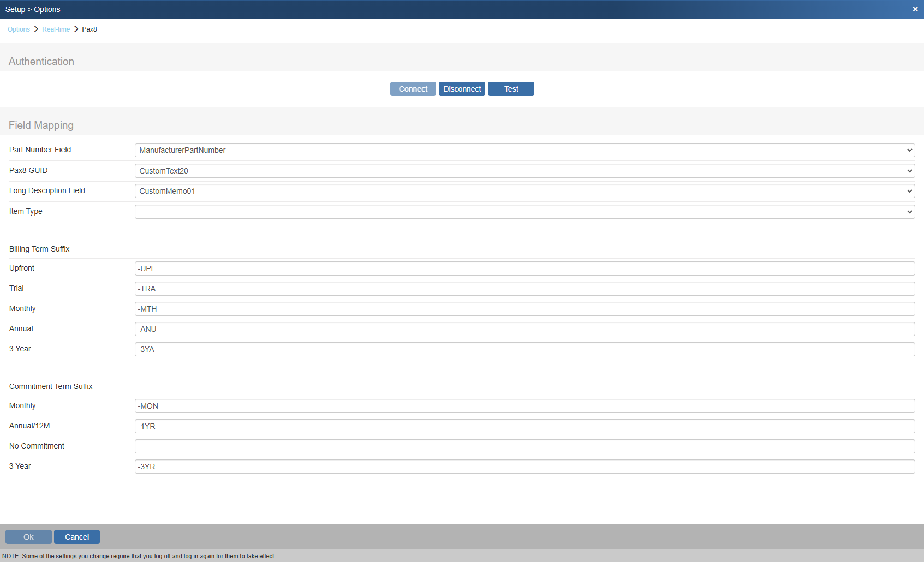Cancel the options changes
924x562 pixels.
[x=76, y=537]
